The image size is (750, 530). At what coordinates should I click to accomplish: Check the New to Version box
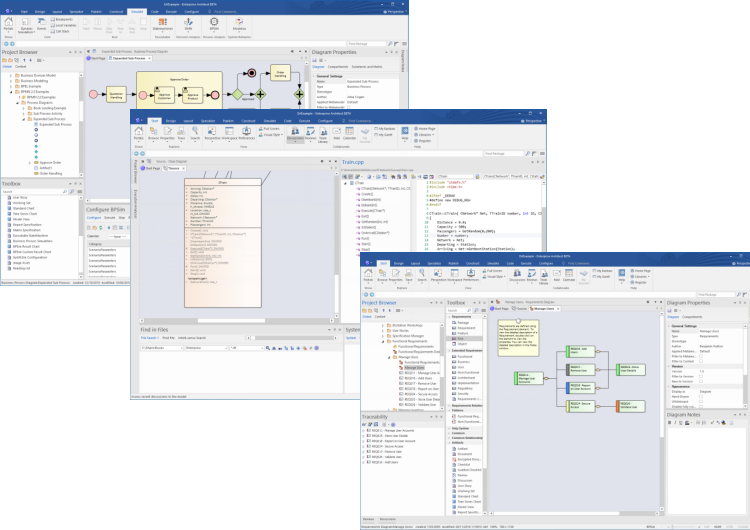(x=701, y=381)
